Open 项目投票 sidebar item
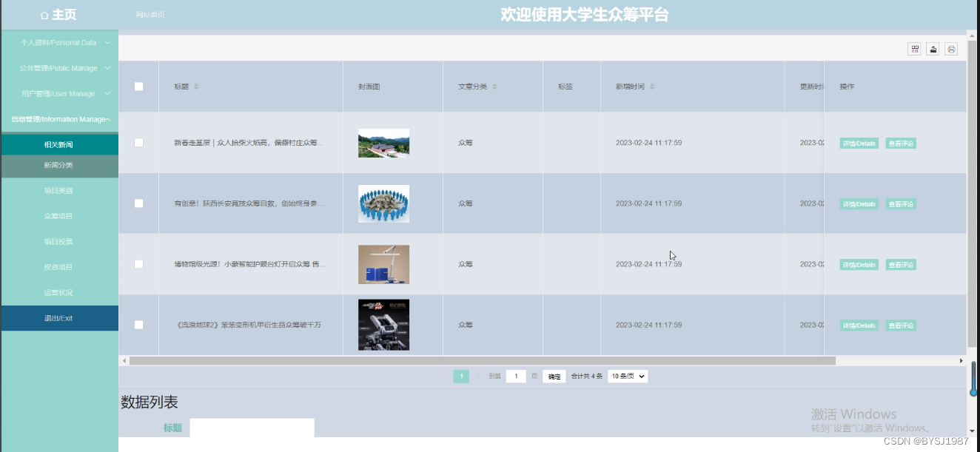This screenshot has height=452, width=980. (59, 242)
